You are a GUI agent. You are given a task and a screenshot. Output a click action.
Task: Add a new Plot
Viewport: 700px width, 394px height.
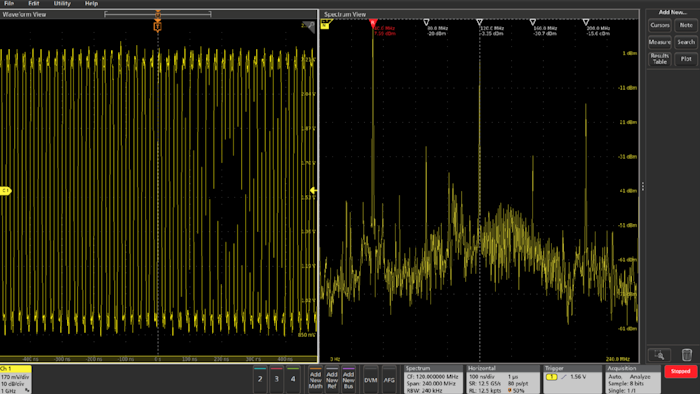click(686, 59)
